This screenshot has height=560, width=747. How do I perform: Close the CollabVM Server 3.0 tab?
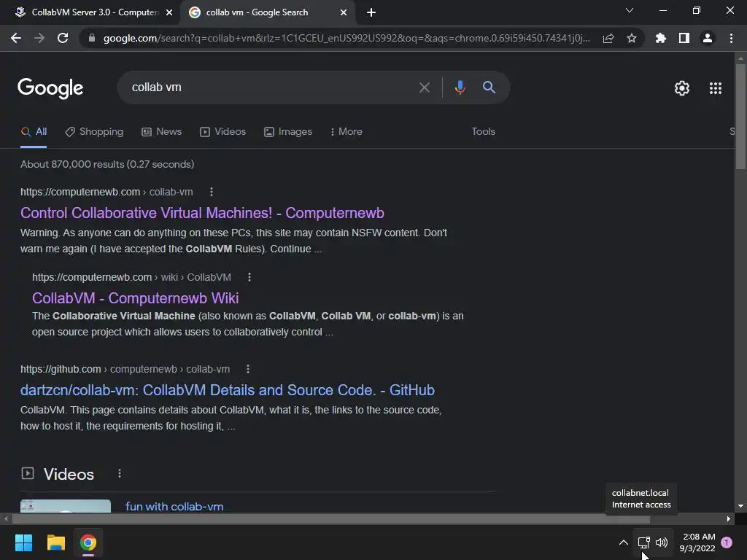169,13
